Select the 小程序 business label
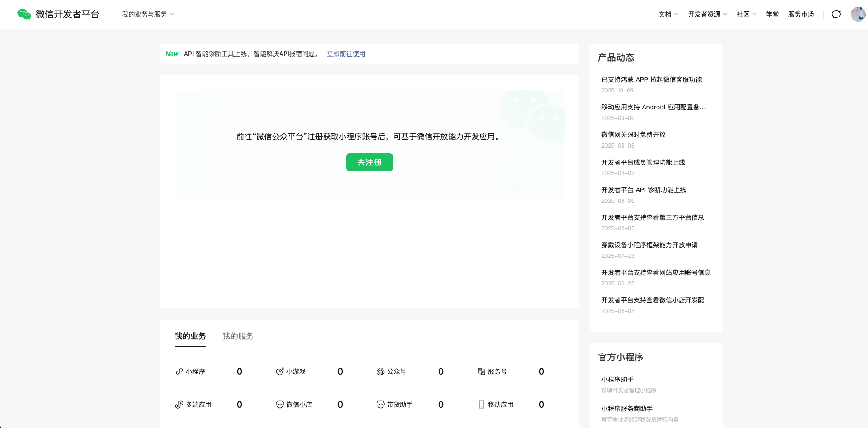 point(195,371)
